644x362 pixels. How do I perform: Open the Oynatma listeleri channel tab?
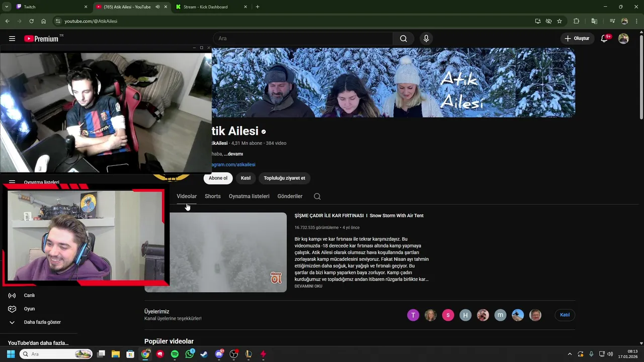(249, 197)
